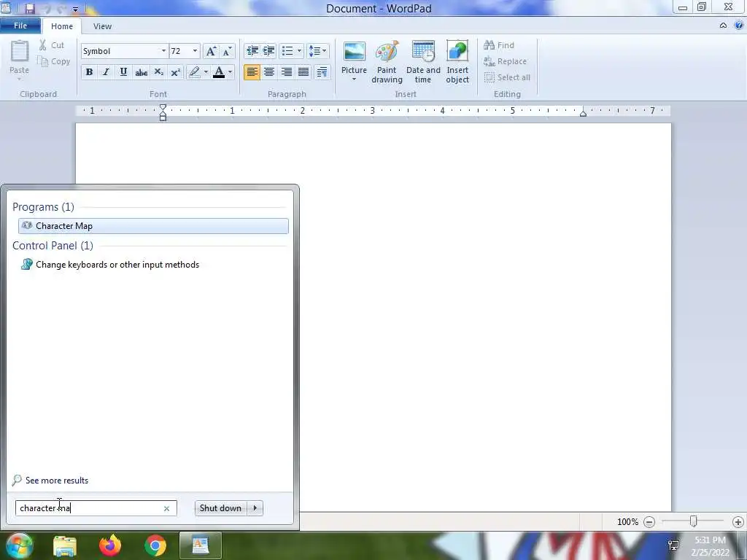Toggle strikethrough formatting
This screenshot has width=747, height=560.
tap(141, 72)
